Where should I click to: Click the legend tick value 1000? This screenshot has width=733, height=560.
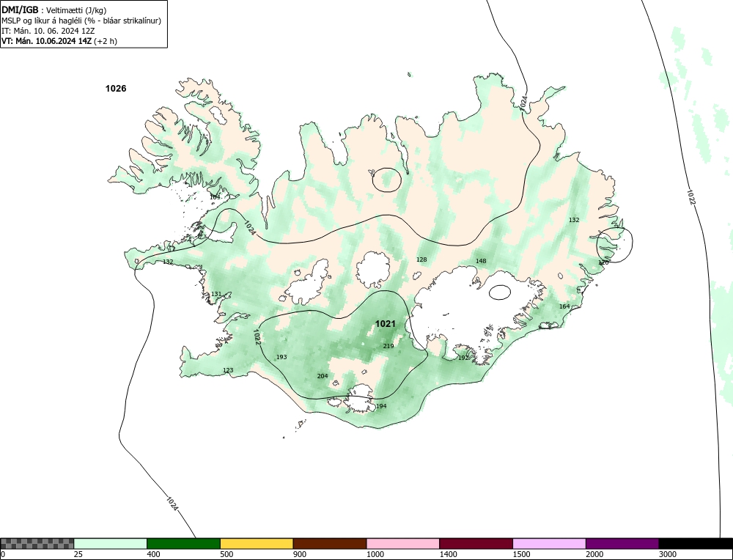(x=375, y=555)
